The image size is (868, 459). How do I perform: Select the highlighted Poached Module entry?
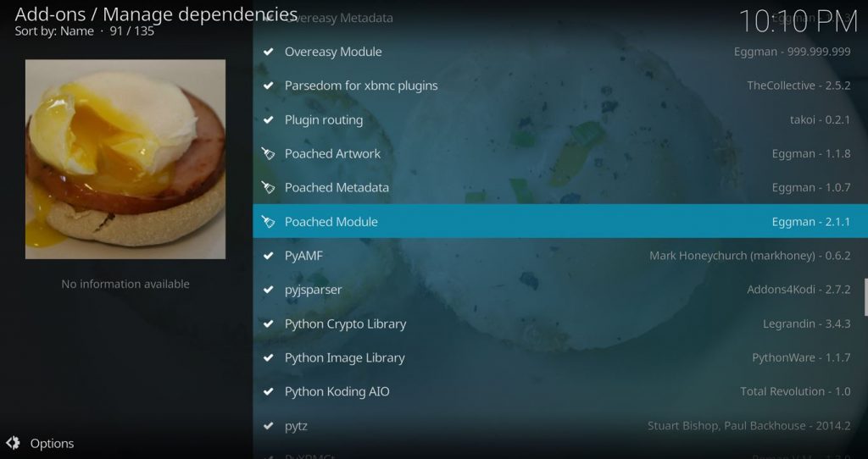560,221
